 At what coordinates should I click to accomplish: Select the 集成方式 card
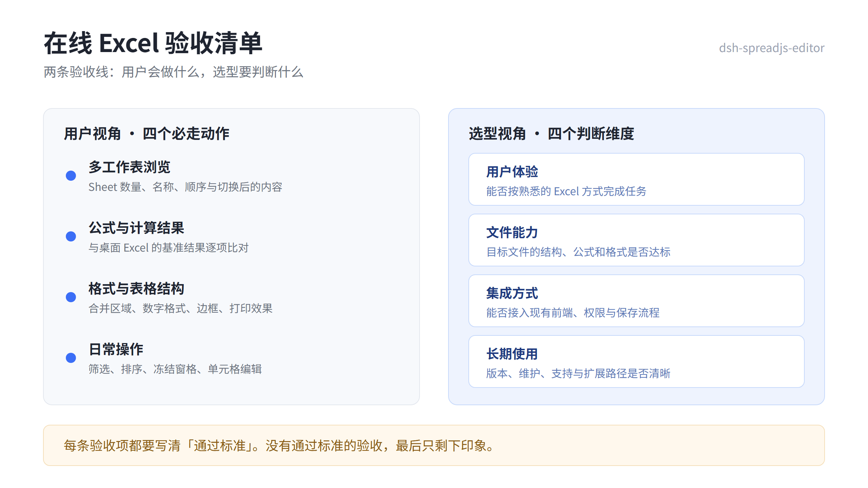[637, 301]
